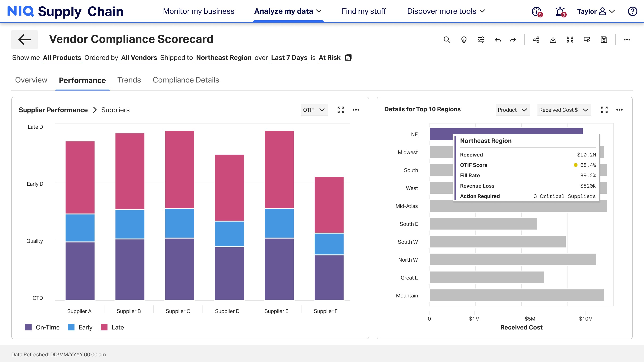644x362 pixels.
Task: Open the search magnifier icon
Action: pos(446,40)
